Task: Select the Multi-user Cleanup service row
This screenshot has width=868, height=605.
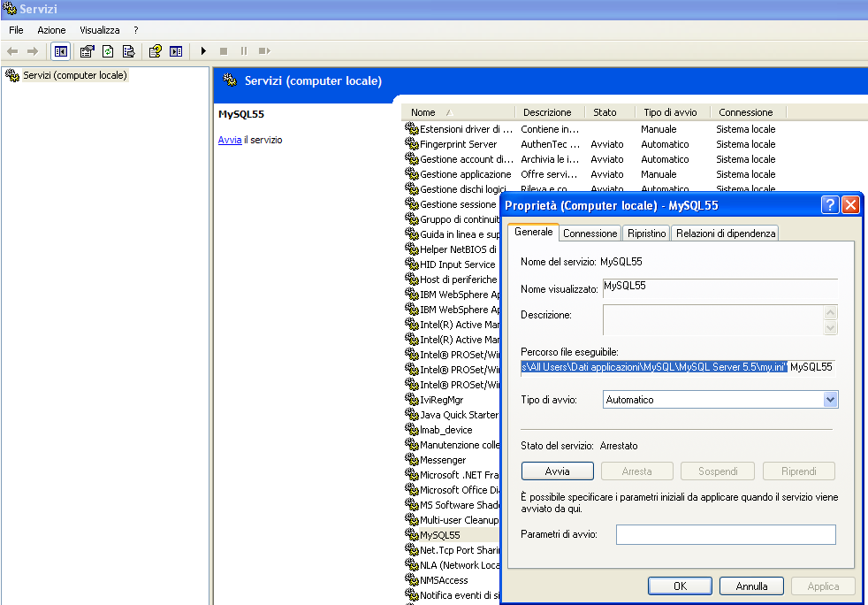Action: [x=452, y=520]
